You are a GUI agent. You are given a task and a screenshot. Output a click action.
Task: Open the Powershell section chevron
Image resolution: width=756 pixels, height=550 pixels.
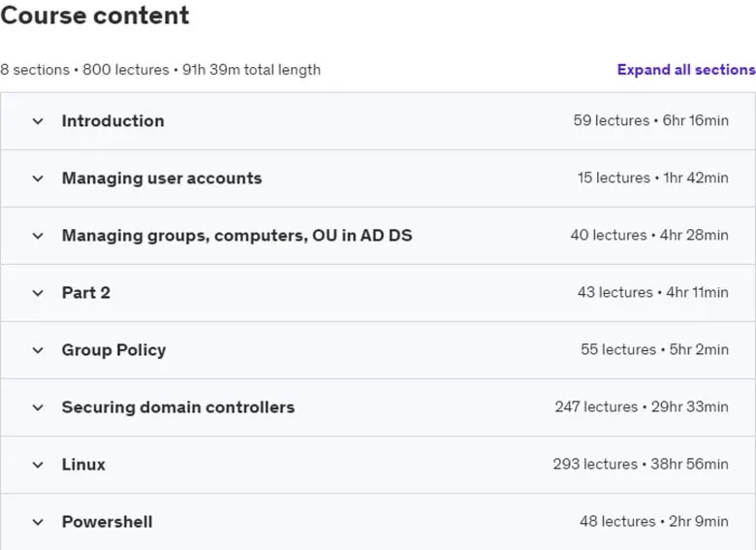point(38,522)
